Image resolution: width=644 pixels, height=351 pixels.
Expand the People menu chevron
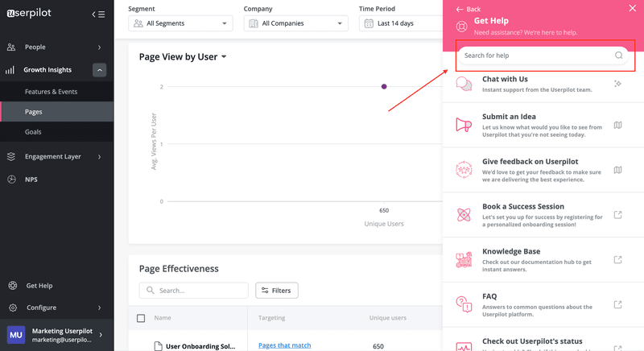point(99,47)
